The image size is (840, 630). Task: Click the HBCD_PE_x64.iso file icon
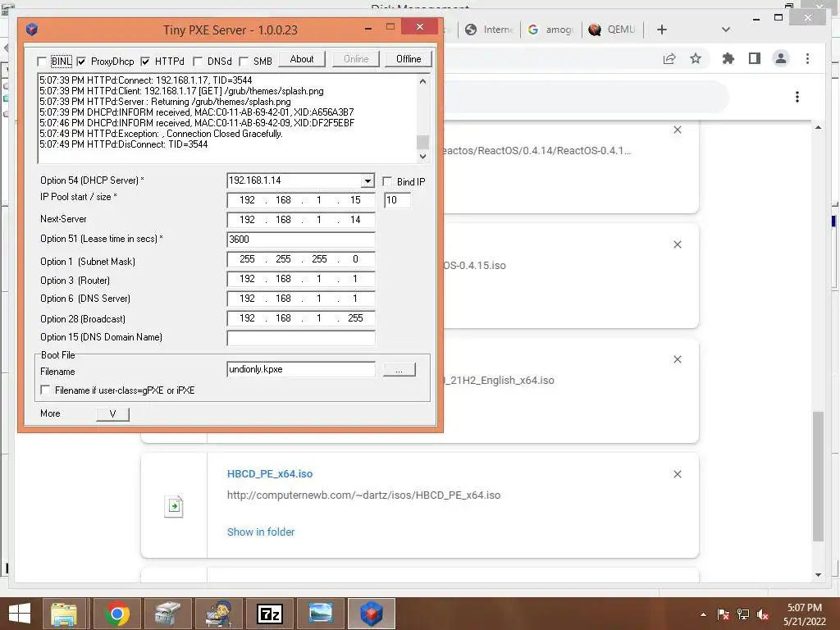pyautogui.click(x=174, y=505)
